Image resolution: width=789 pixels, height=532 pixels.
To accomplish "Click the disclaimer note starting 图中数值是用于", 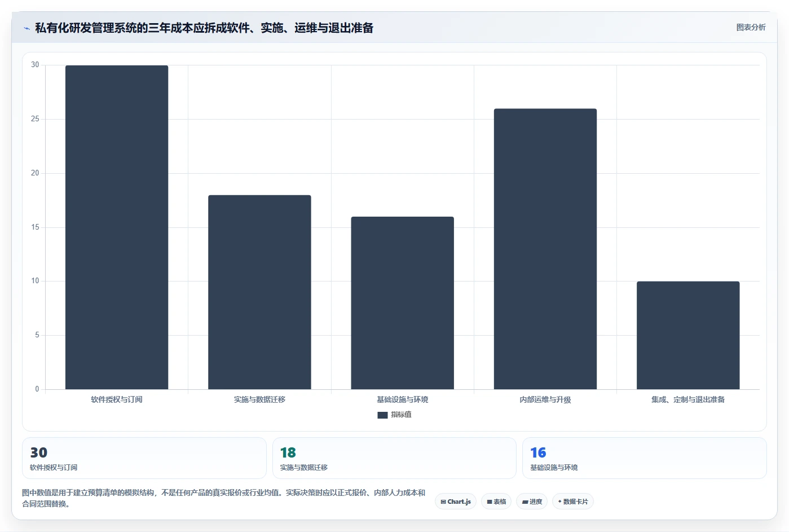I will point(224,498).
